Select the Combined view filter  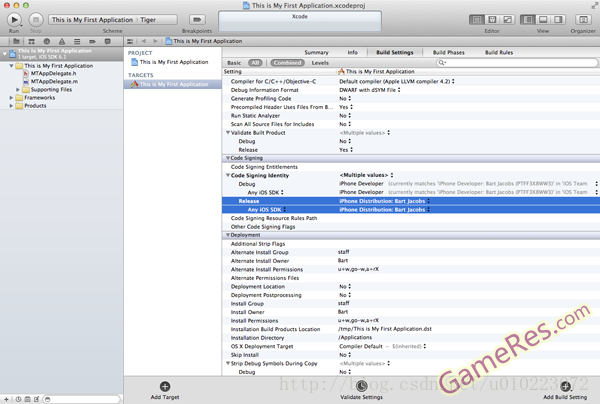pyautogui.click(x=287, y=63)
